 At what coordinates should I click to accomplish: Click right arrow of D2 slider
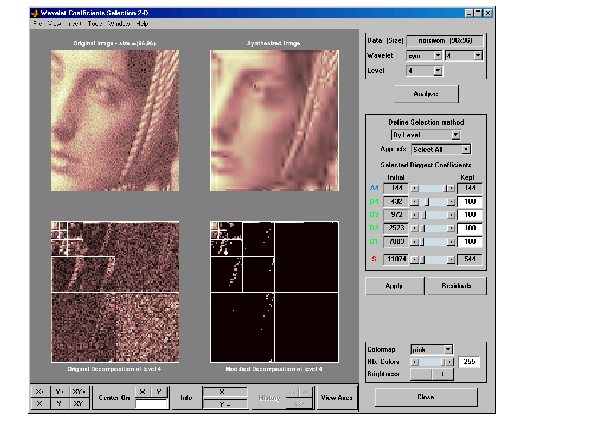451,229
